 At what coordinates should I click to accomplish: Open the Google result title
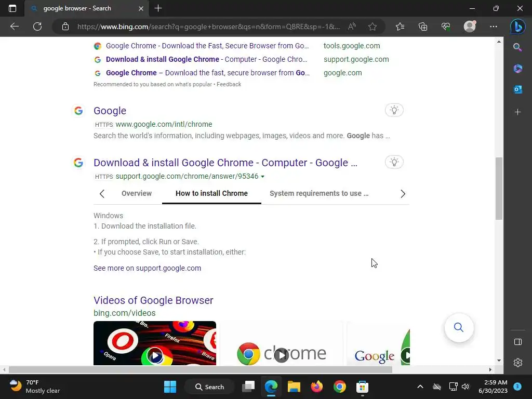tap(110, 111)
